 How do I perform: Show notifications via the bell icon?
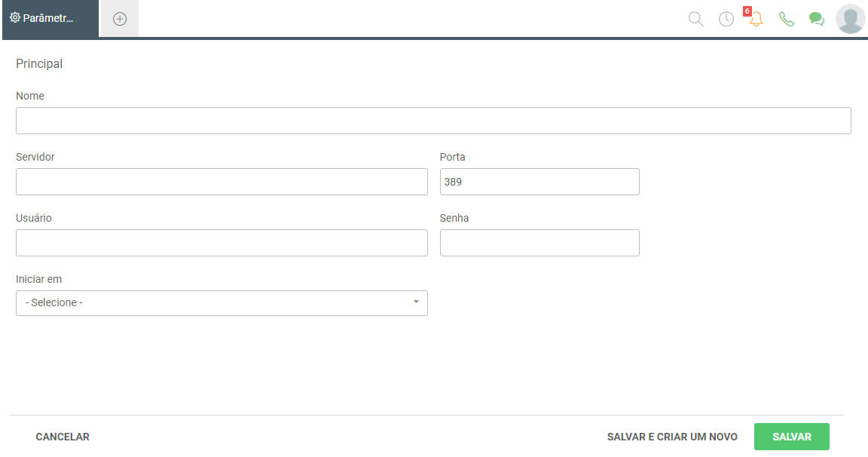click(756, 18)
